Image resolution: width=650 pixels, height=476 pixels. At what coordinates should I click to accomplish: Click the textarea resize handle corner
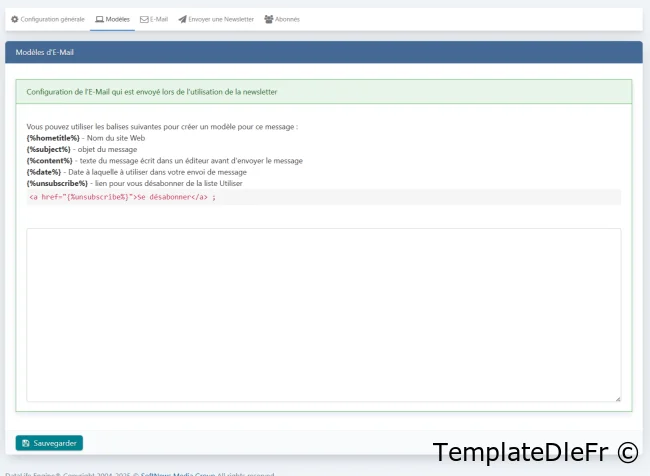(x=617, y=398)
